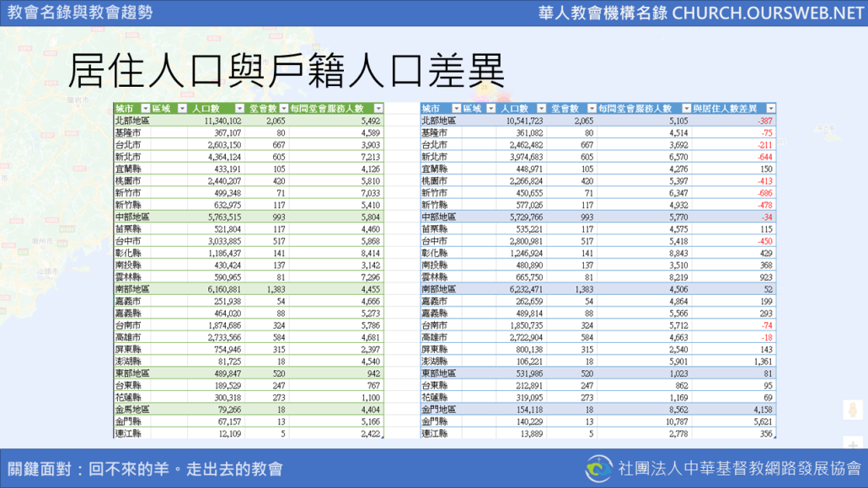This screenshot has height=488, width=868.
Task: Open 城市 filter dropdown in green table
Action: pos(146,109)
